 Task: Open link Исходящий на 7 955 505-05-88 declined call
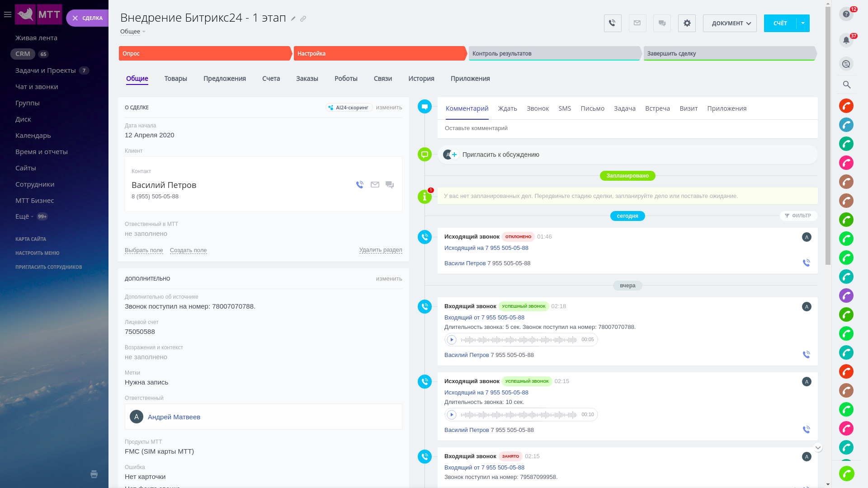[486, 248]
